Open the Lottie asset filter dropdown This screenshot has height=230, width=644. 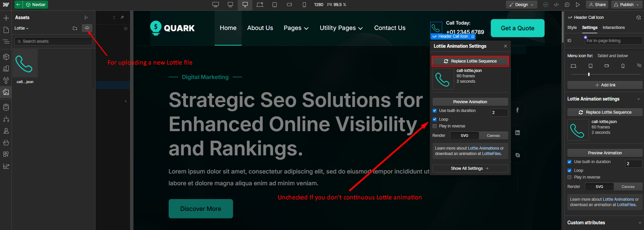pyautogui.click(x=22, y=28)
